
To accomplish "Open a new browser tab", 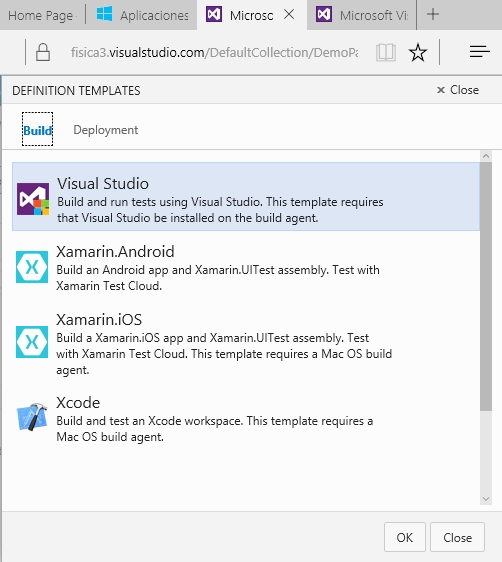I will (433, 14).
